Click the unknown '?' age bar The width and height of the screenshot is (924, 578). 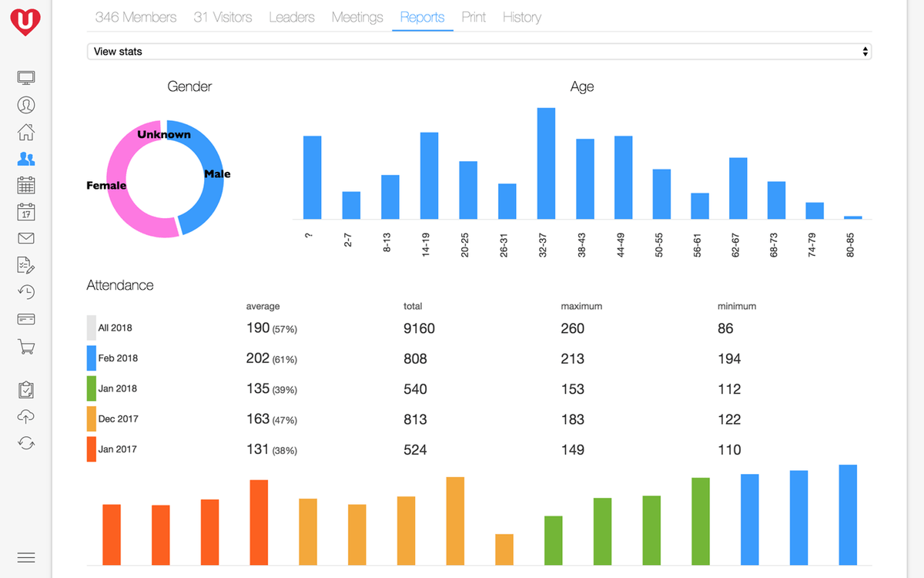(312, 178)
